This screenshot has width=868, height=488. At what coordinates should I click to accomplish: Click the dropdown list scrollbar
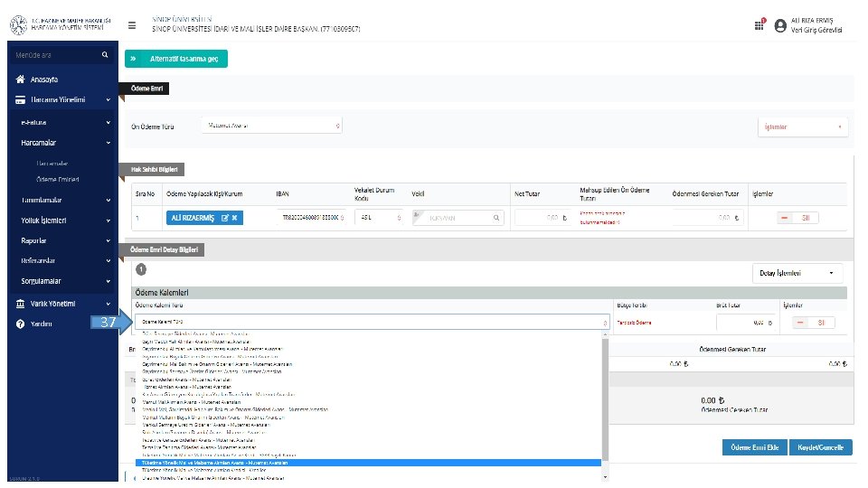605,399
